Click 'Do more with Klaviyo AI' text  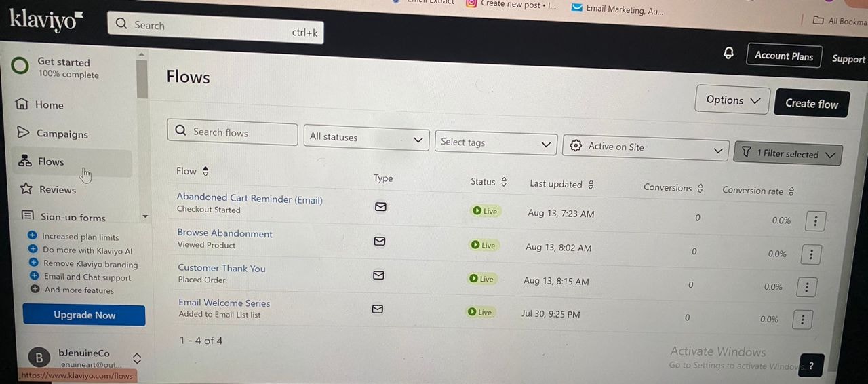(87, 250)
